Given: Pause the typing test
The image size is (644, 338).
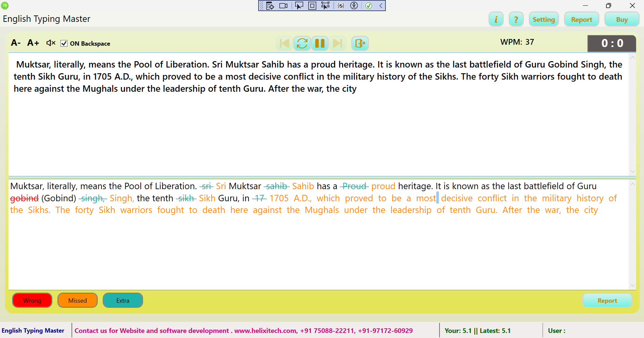Looking at the screenshot, I should tap(320, 43).
